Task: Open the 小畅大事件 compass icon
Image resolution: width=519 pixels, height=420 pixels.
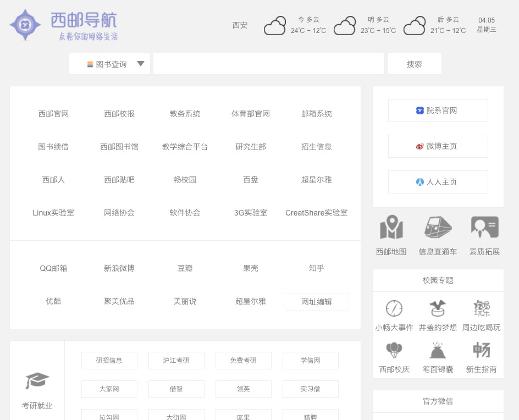Action: (x=394, y=308)
